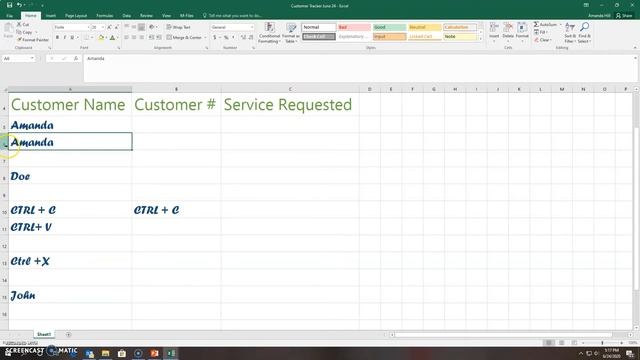Screen dimensions: 640x360
Task: Open the Format as Table gallery
Action: coord(291,33)
